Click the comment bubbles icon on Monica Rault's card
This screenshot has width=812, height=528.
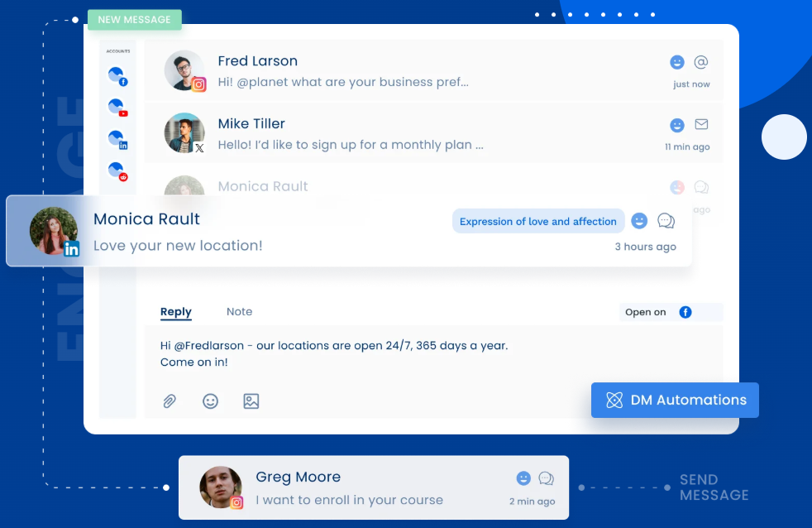coord(666,221)
